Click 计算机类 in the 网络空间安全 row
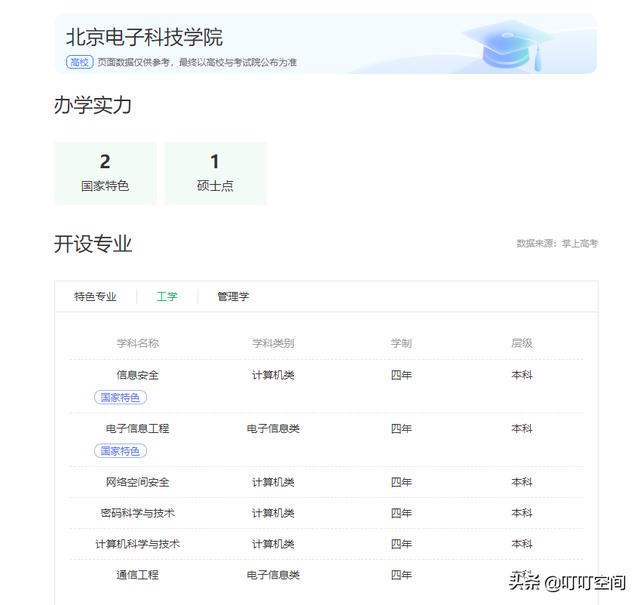640x605 pixels. 273,482
